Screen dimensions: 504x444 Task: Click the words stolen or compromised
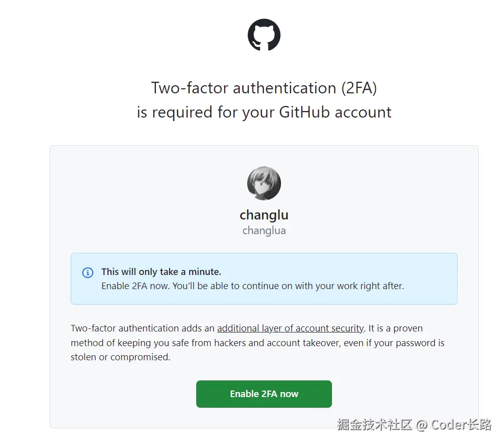pos(120,357)
